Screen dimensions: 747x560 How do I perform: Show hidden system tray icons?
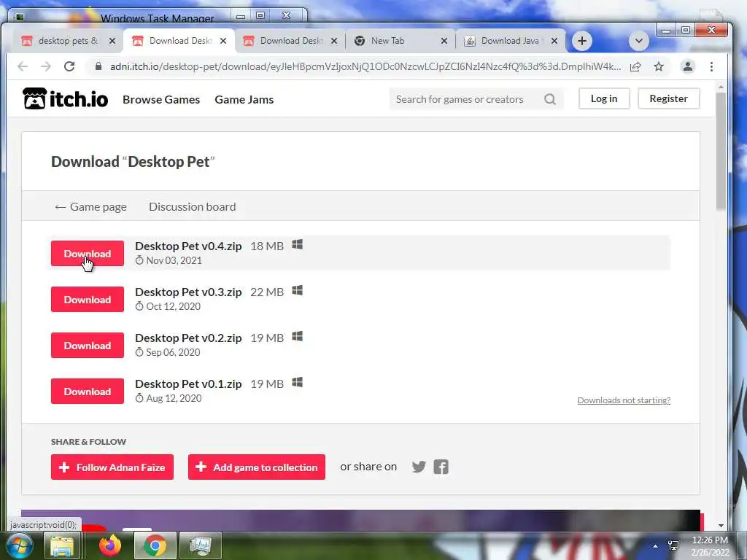pyautogui.click(x=656, y=546)
